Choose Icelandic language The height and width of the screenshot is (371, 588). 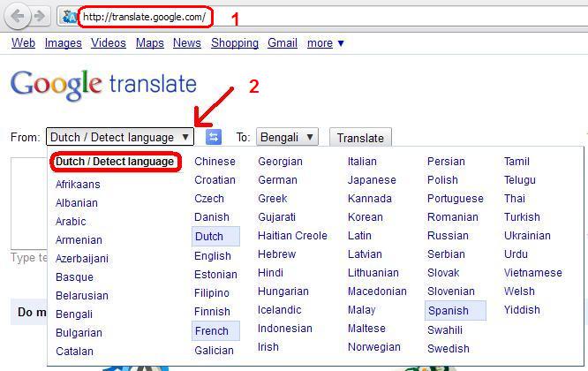(x=279, y=310)
